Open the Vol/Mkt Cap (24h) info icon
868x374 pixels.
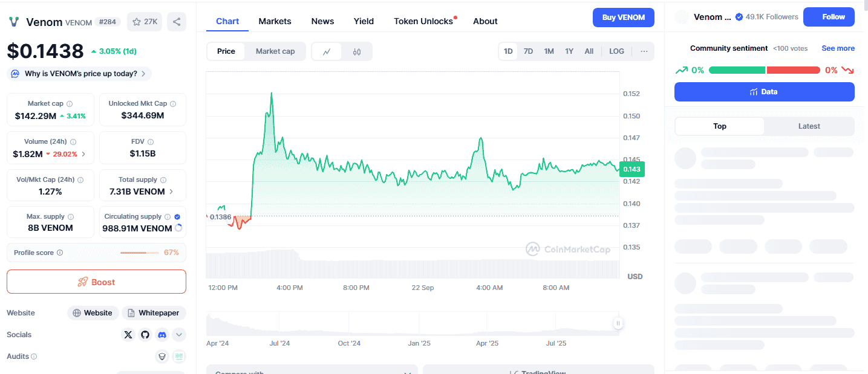pos(80,180)
